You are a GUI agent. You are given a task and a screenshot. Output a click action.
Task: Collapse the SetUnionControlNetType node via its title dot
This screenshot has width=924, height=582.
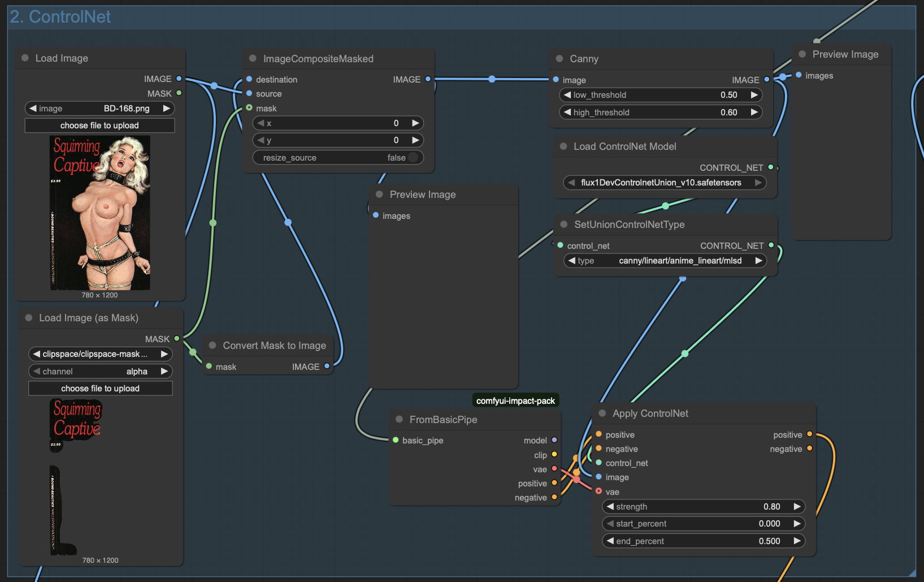[564, 224]
